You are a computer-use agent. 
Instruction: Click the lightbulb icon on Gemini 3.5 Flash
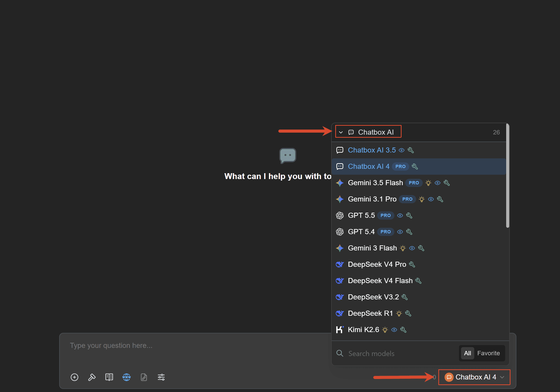coord(428,183)
